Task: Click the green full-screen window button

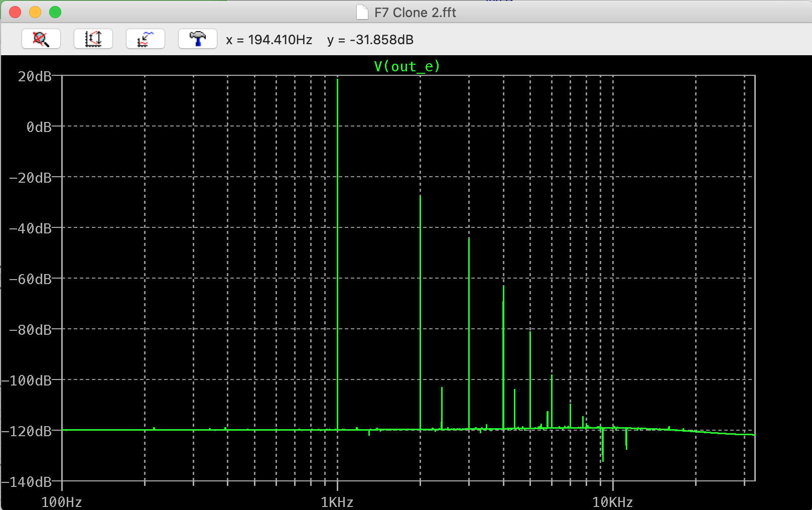Action: tap(55, 12)
